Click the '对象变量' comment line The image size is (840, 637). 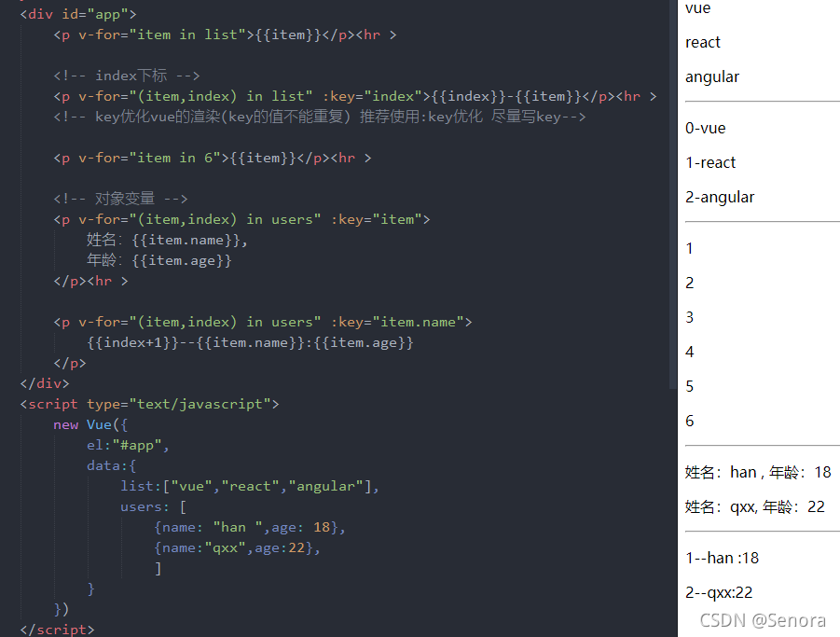120,199
